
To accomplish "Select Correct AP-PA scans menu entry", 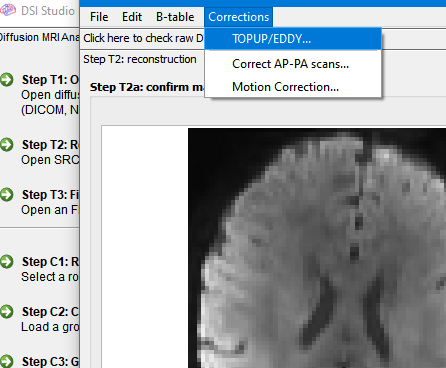I will (x=293, y=64).
